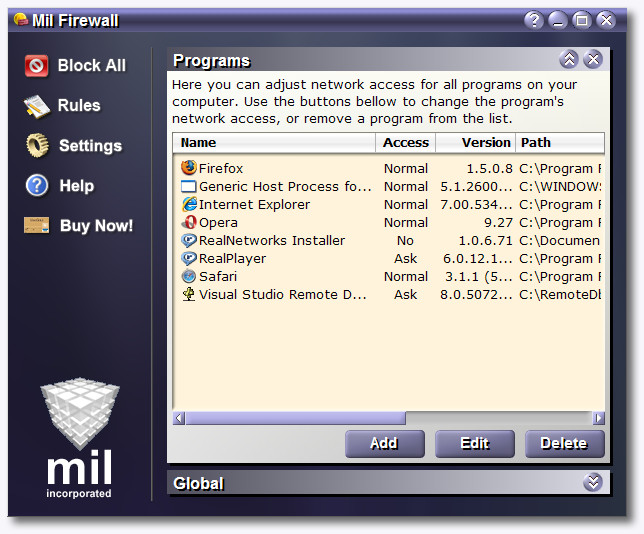This screenshot has width=644, height=534.
Task: Click the Normal access value for Safari
Action: (x=406, y=276)
